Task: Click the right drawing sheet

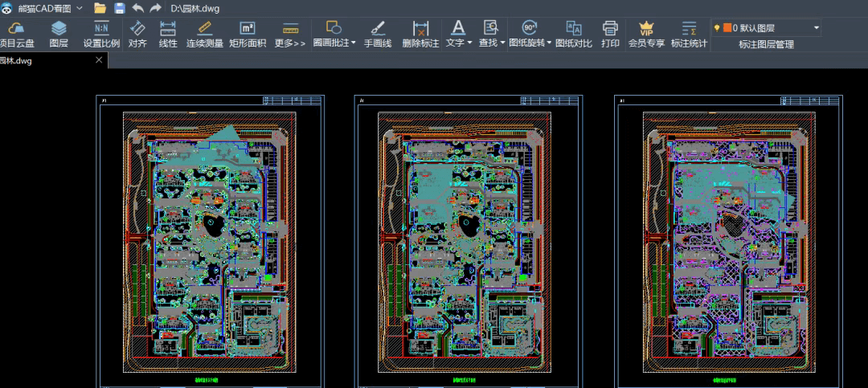Action: click(x=728, y=241)
